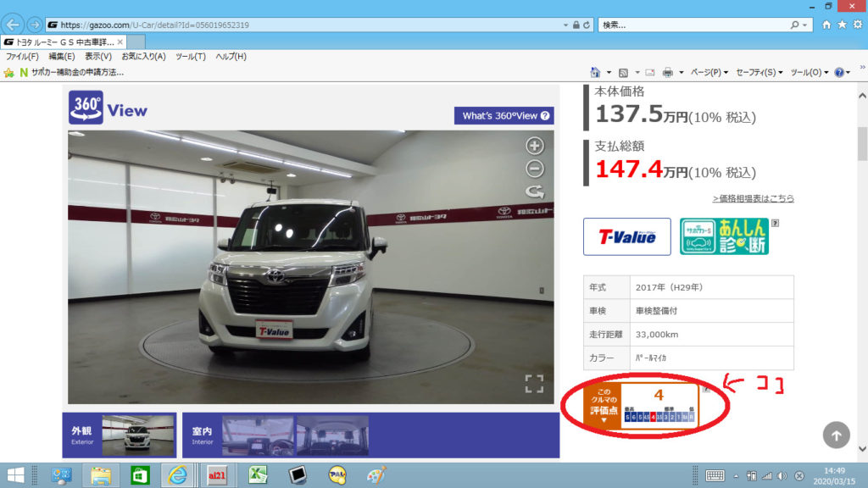Zoom in on the 360 view with plus icon
The height and width of the screenshot is (488, 868).
coord(534,146)
